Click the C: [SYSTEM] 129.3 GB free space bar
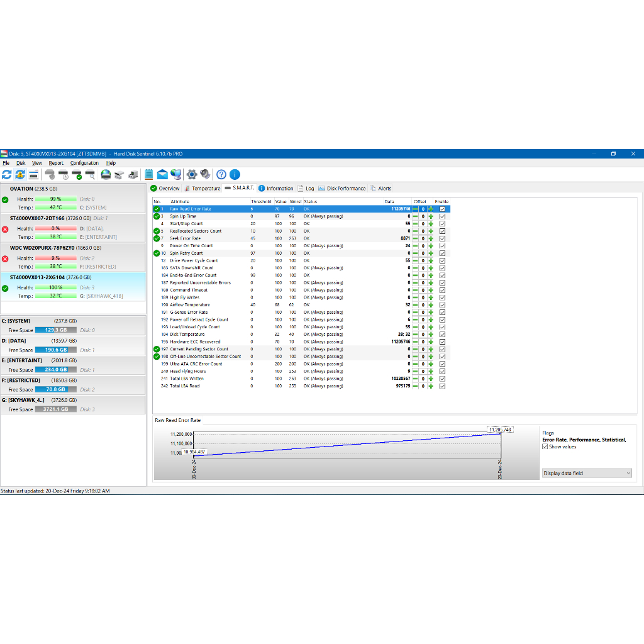The height and width of the screenshot is (644, 644). [56, 330]
